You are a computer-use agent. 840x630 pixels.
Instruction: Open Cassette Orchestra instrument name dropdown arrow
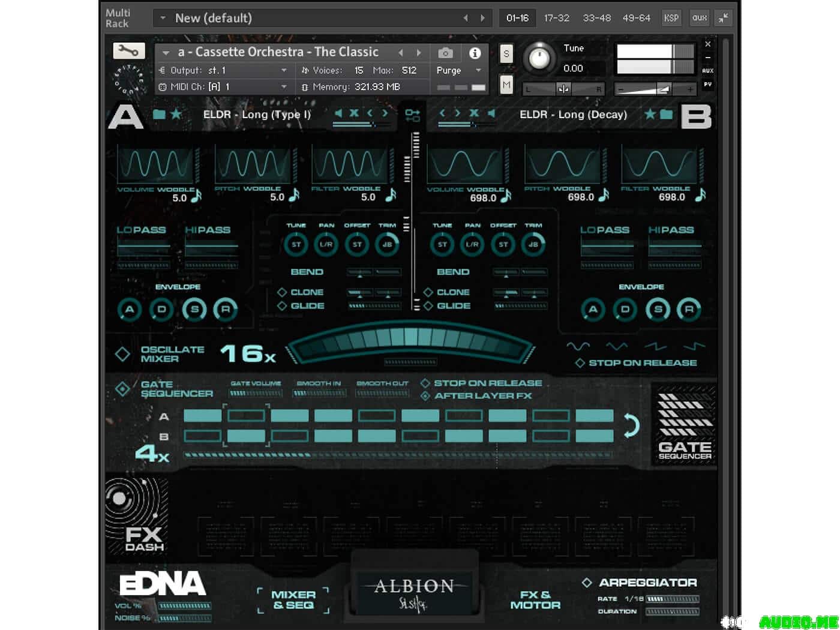(x=166, y=53)
